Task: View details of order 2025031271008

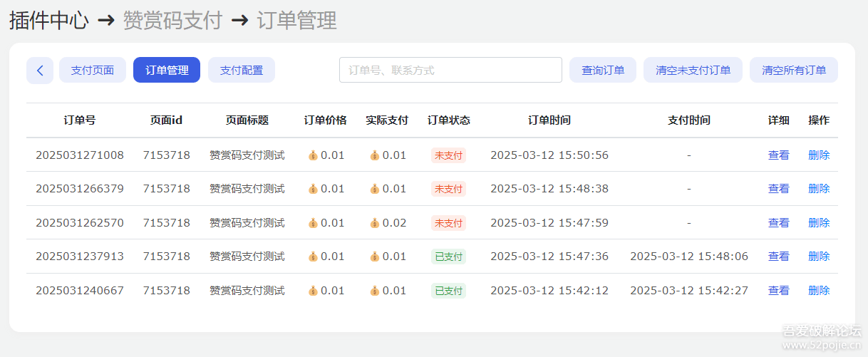Action: click(778, 155)
